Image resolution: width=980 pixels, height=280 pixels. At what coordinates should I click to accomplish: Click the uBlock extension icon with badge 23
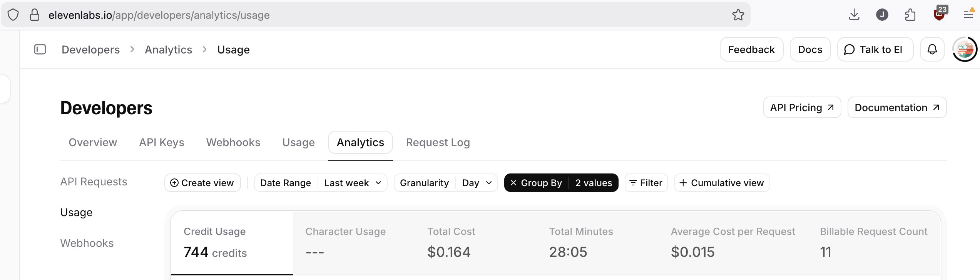(x=940, y=14)
